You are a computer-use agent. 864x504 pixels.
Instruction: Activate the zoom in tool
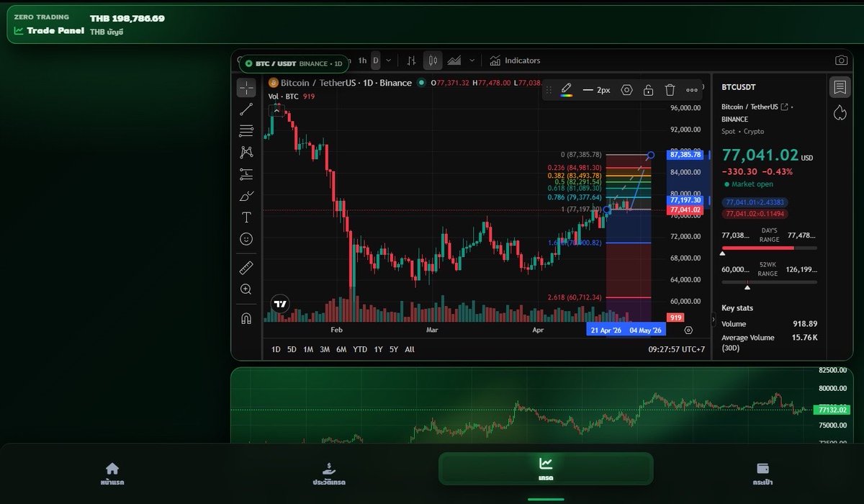[x=246, y=289]
